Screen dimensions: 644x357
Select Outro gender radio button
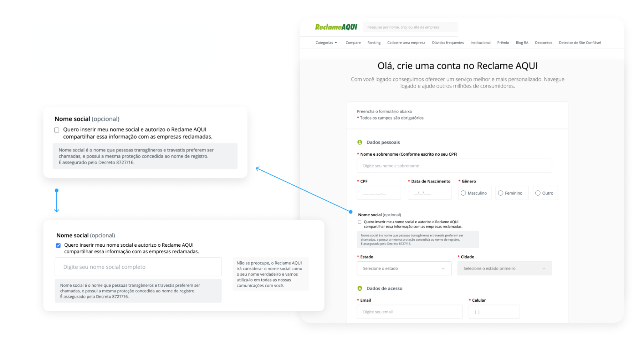(x=538, y=193)
